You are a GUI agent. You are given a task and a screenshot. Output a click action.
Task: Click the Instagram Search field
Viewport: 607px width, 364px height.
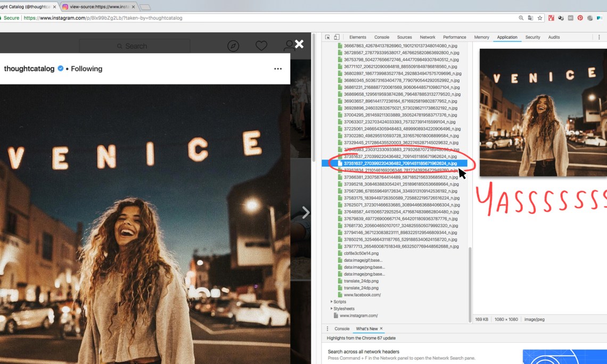[135, 46]
